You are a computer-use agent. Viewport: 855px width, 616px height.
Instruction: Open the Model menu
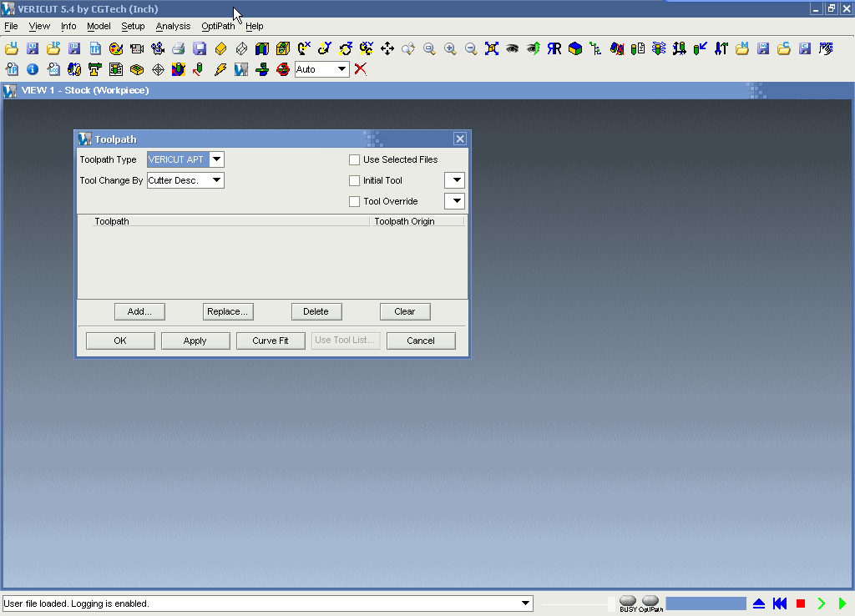pyautogui.click(x=99, y=26)
